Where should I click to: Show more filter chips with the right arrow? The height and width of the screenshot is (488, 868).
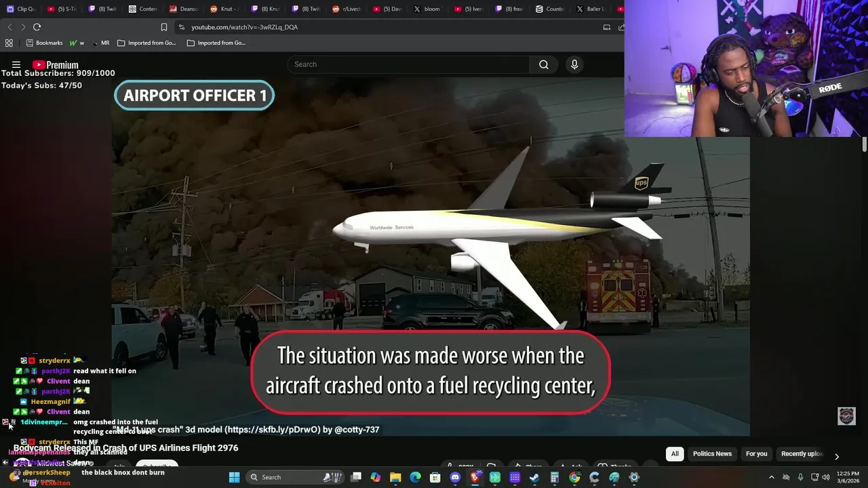pyautogui.click(x=836, y=456)
